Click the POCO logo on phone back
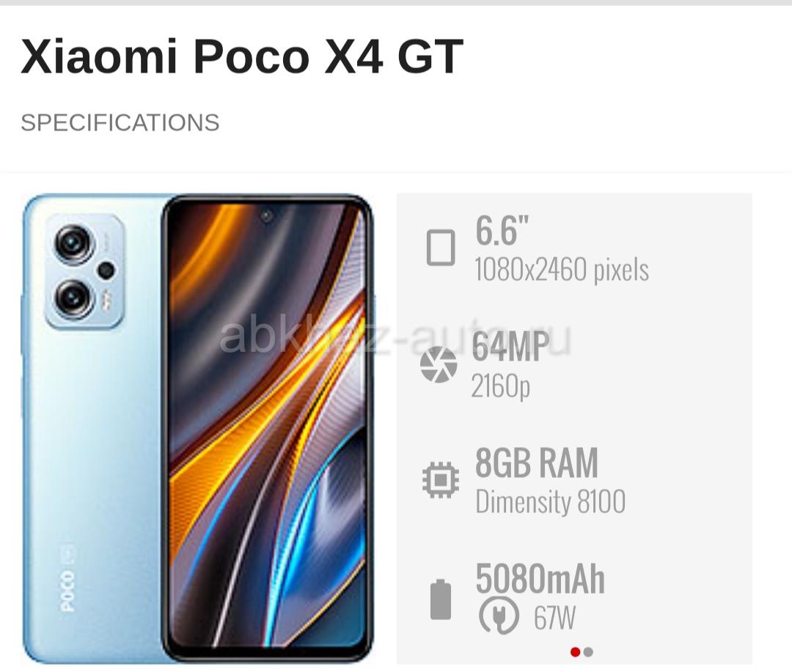Image resolution: width=792 pixels, height=672 pixels. (67, 579)
